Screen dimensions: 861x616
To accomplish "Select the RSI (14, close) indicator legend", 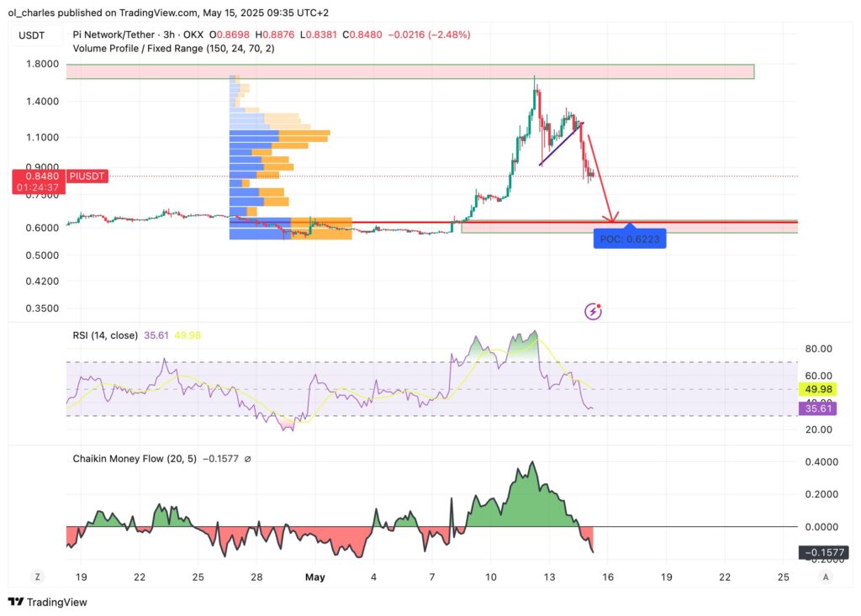I will pos(105,335).
